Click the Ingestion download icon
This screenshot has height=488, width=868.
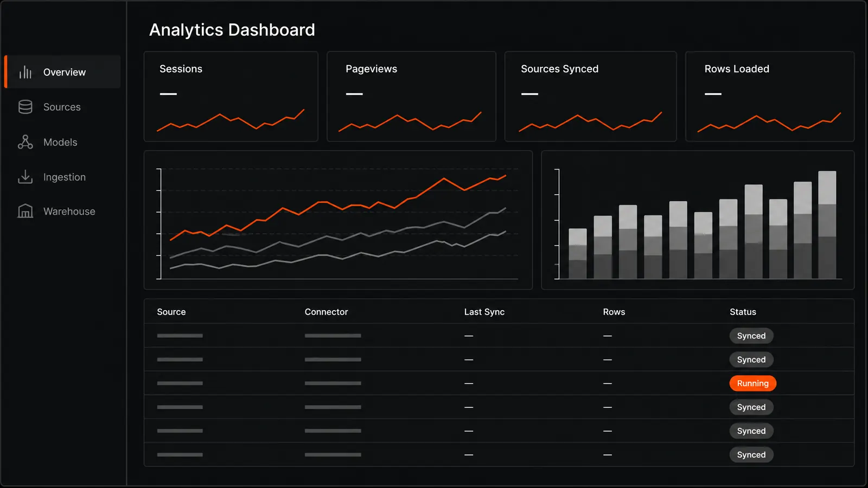click(25, 177)
